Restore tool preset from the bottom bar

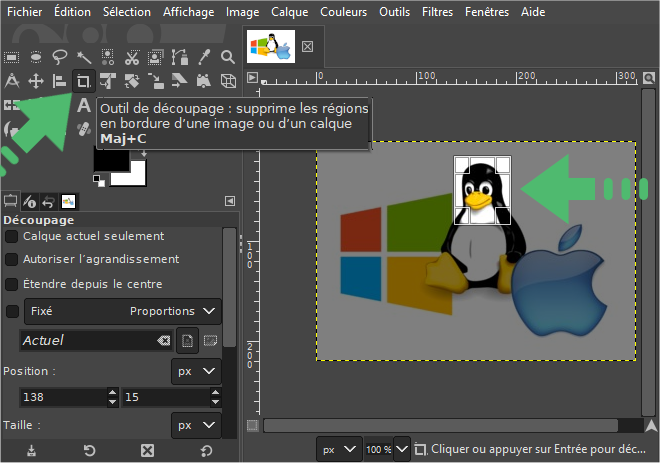(x=89, y=451)
